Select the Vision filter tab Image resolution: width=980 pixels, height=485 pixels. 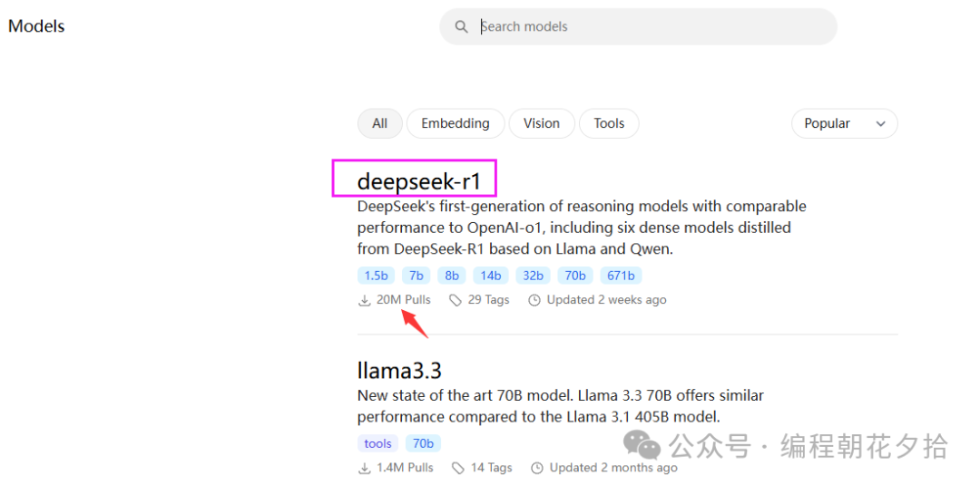541,123
